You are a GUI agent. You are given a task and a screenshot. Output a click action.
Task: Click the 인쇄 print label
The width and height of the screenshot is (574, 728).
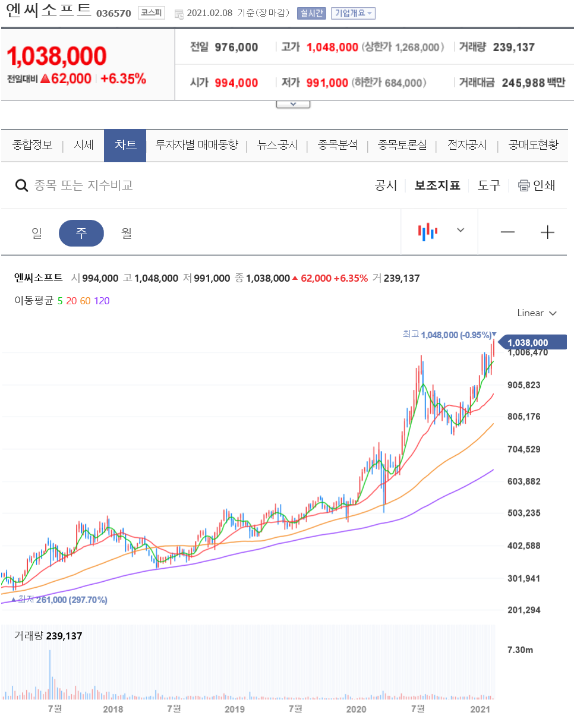pos(544,185)
